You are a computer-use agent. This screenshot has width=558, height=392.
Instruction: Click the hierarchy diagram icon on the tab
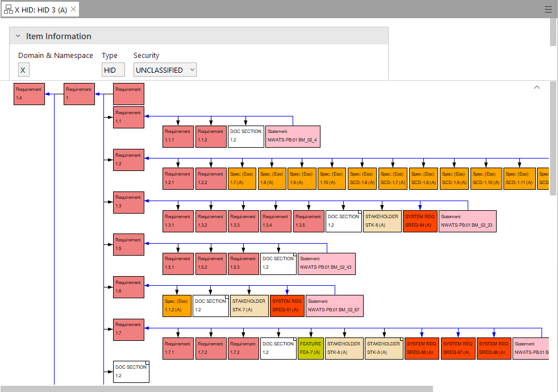[x=8, y=10]
